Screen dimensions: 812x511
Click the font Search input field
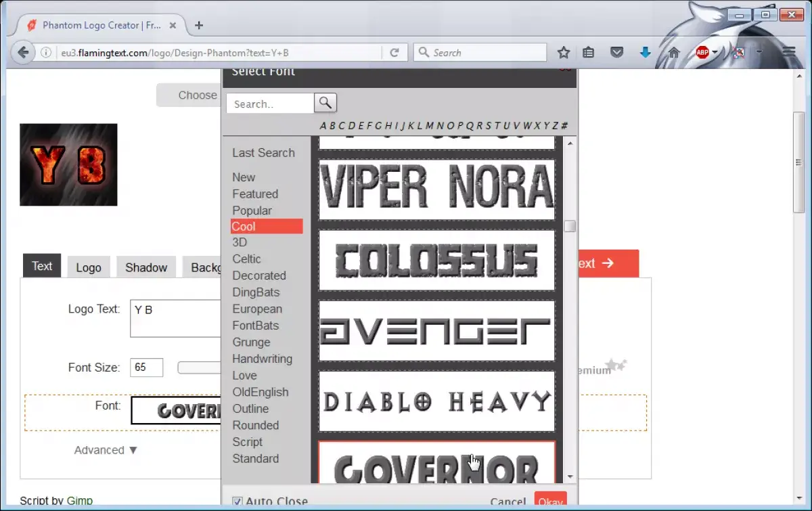point(271,104)
